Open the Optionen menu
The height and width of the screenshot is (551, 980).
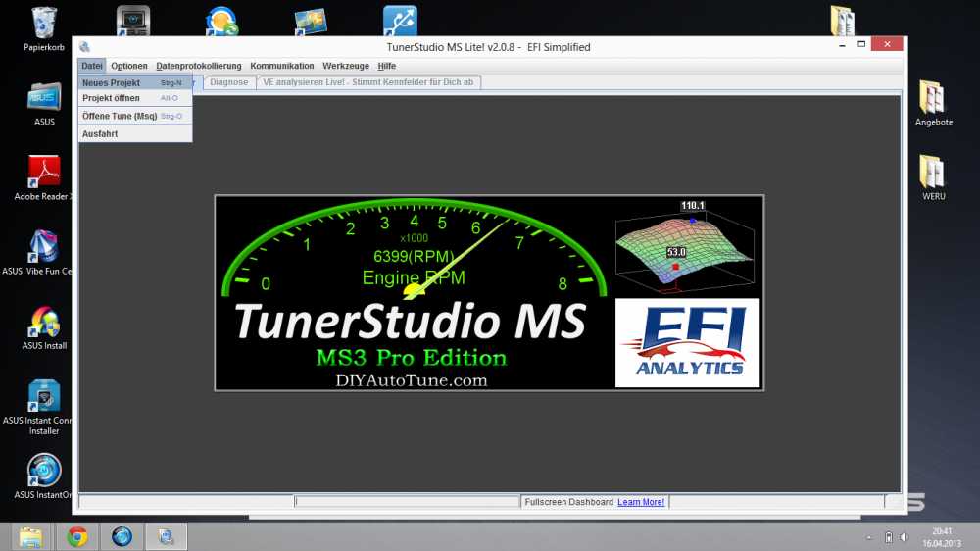tap(129, 66)
